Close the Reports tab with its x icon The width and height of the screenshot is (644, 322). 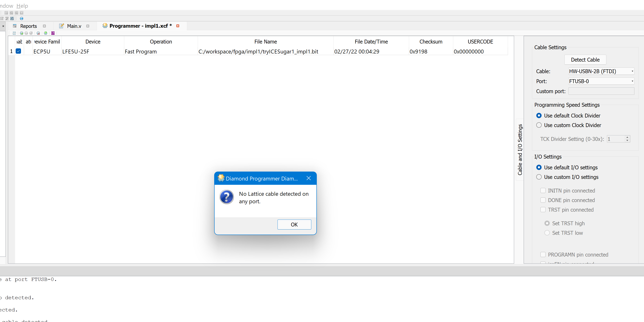(45, 26)
